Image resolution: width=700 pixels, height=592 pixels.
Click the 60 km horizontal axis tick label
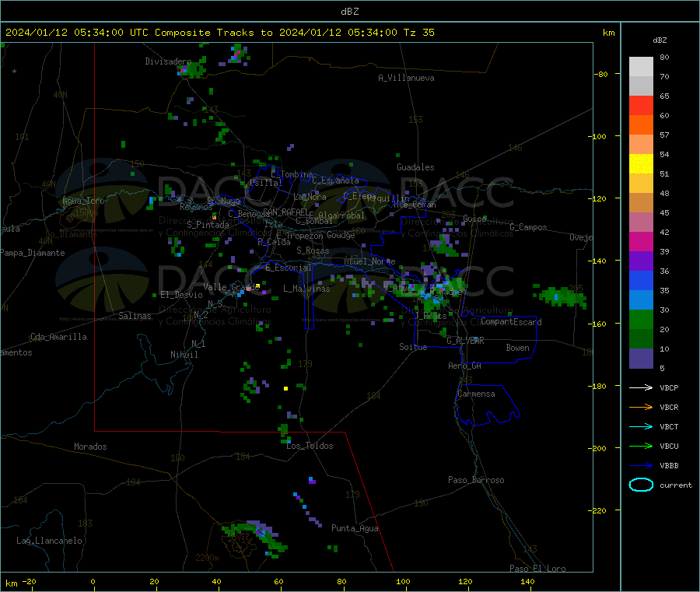pos(279,582)
